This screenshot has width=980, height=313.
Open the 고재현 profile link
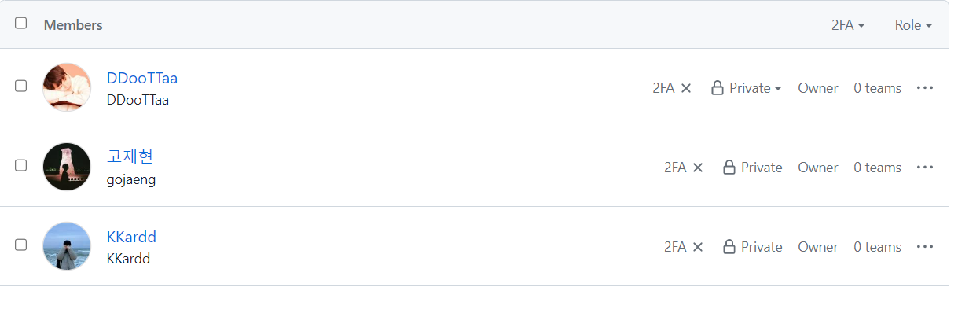130,156
